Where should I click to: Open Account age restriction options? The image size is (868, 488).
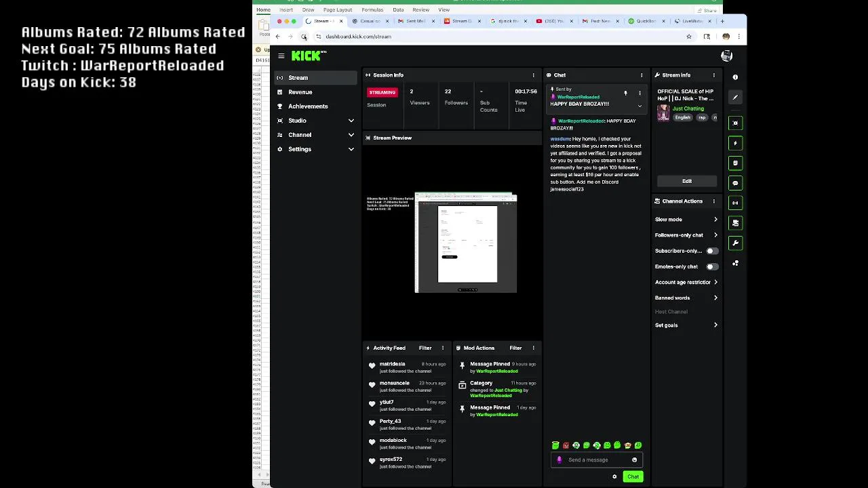pos(686,283)
